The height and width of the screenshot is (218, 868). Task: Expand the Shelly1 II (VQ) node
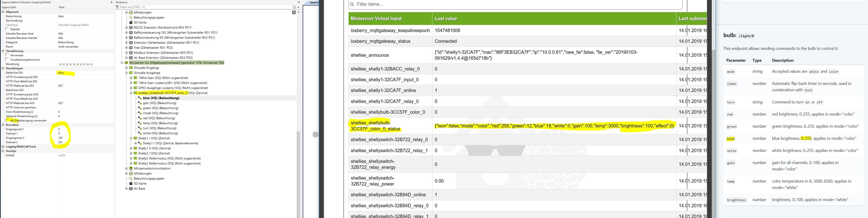click(131, 148)
